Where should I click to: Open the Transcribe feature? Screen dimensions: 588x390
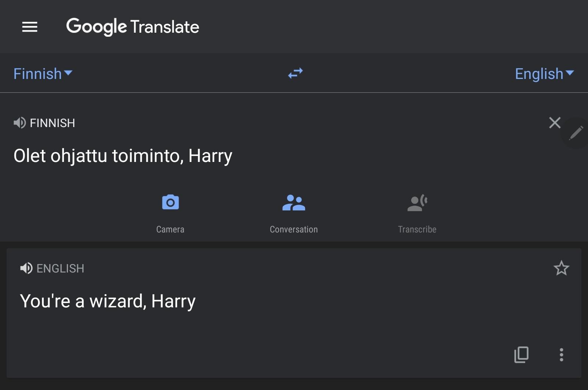417,202
